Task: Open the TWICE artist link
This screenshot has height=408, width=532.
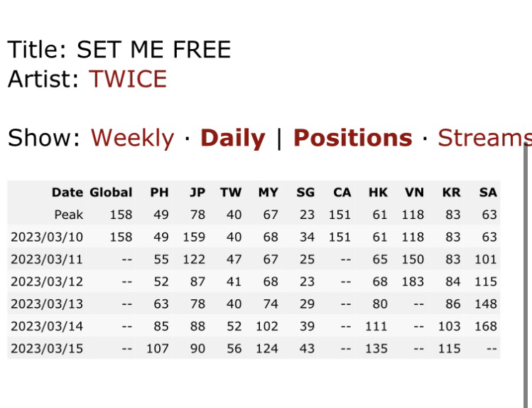Action: (x=127, y=79)
